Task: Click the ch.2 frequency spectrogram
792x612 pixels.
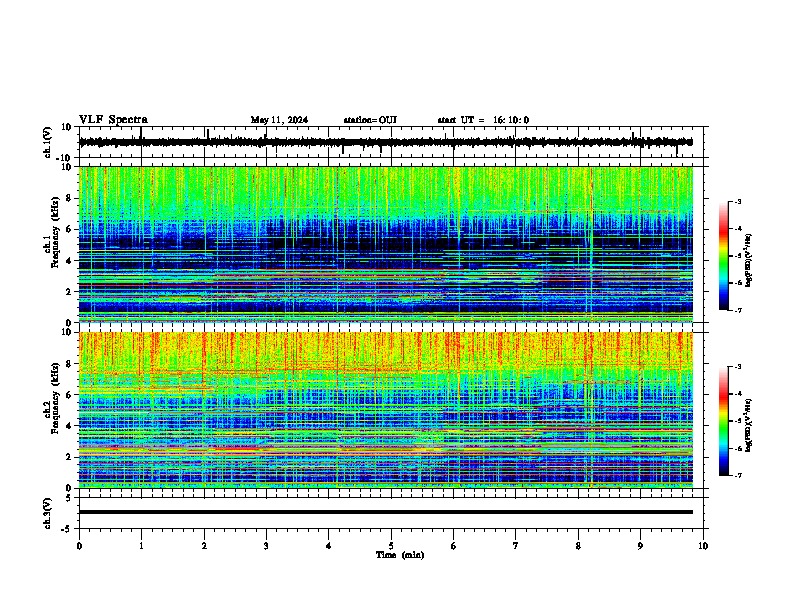Action: [x=385, y=410]
